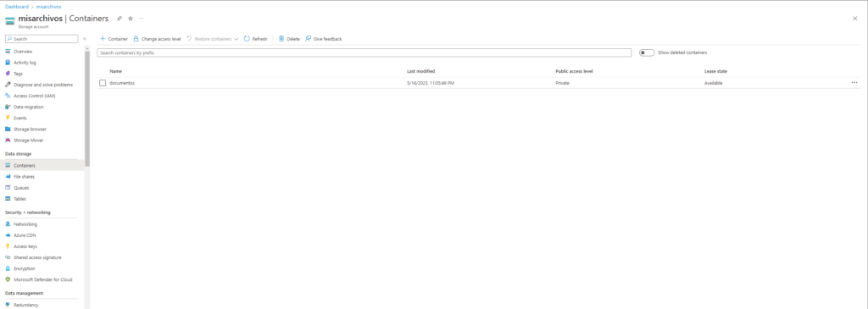Click the Storage browser icon
This screenshot has width=868, height=309.
pyautogui.click(x=8, y=129)
